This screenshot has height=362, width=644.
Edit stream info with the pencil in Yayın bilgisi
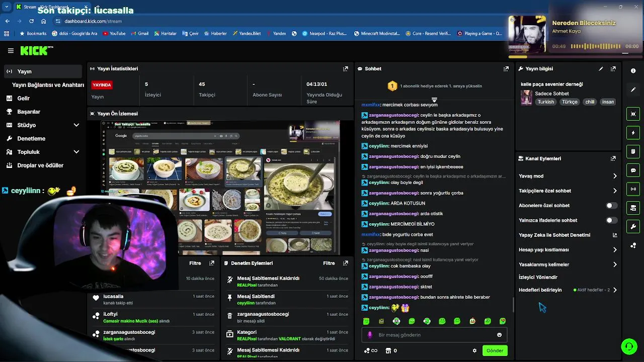(x=601, y=69)
